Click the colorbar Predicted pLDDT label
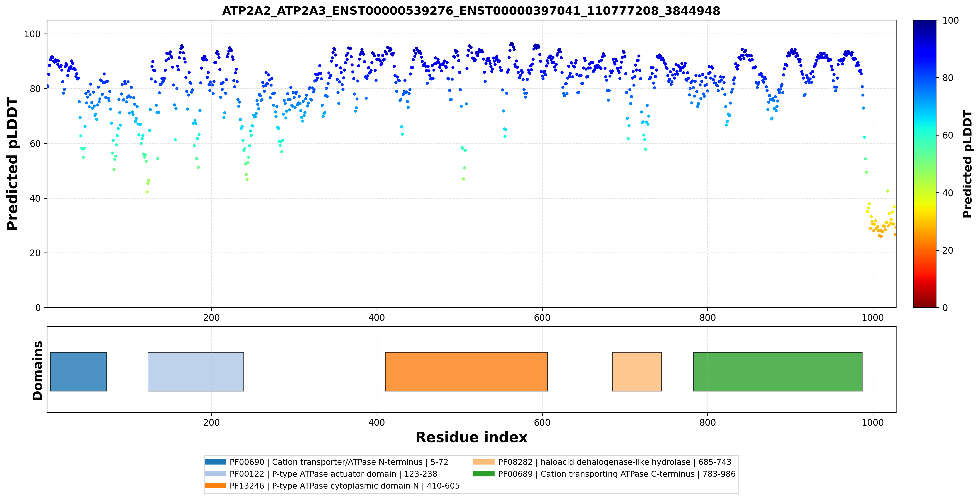980x500 pixels. (967, 164)
